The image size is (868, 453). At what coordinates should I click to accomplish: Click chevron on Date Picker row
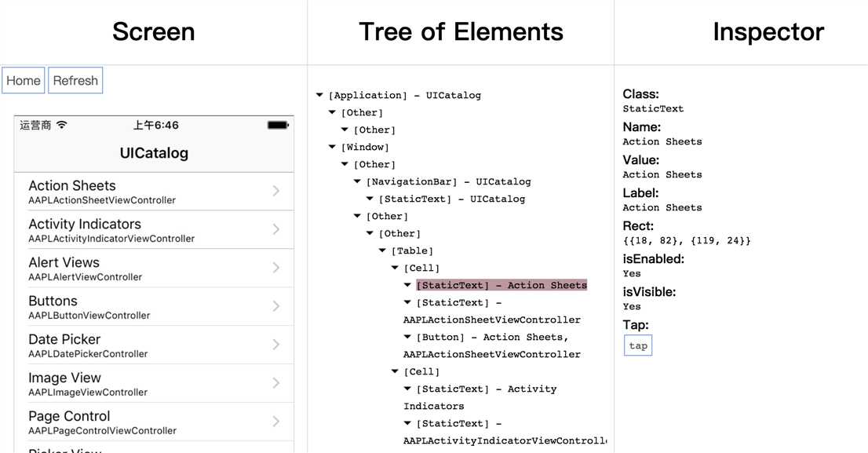click(276, 345)
